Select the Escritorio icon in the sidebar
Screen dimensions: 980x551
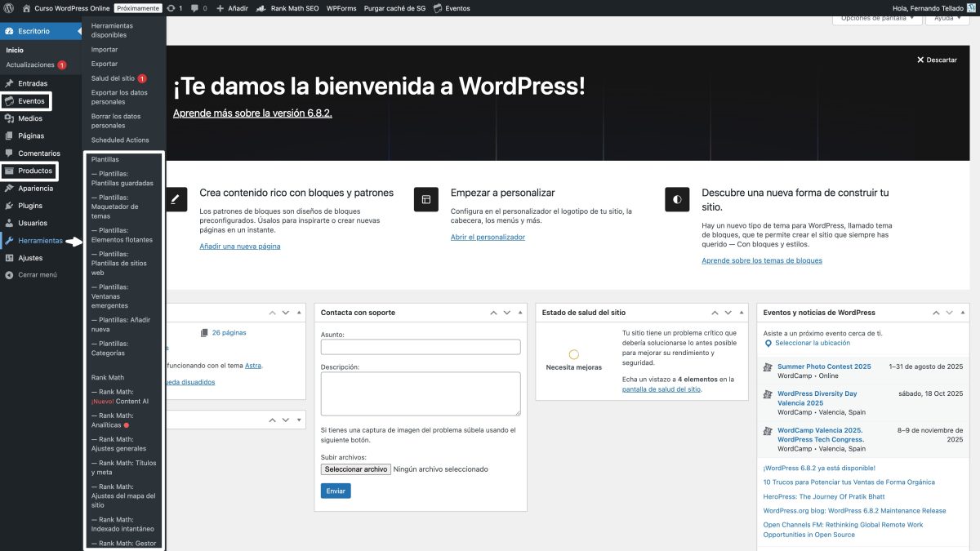(x=10, y=30)
